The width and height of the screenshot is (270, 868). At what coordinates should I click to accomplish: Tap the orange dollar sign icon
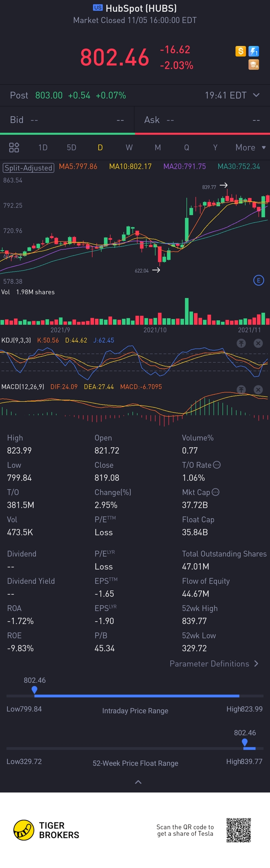[x=240, y=51]
